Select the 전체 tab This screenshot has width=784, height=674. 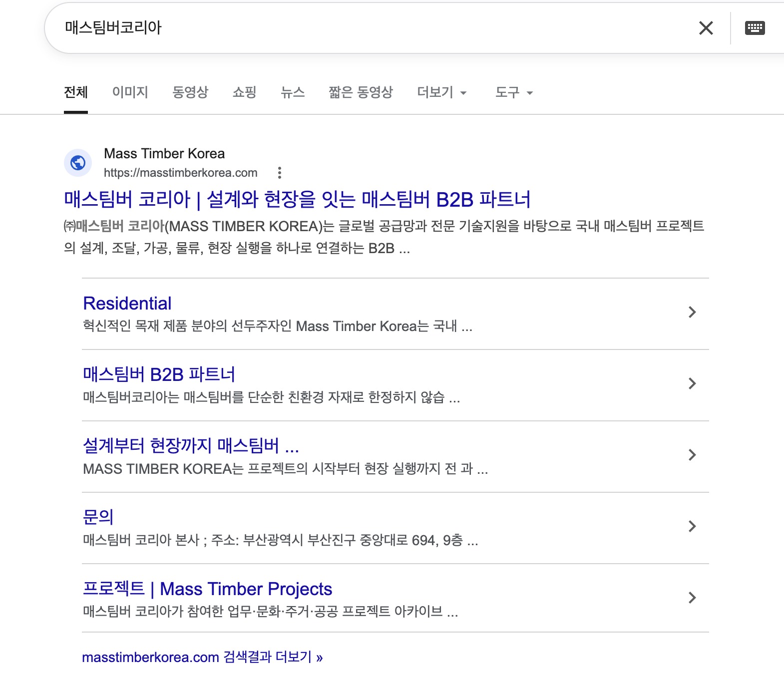point(76,92)
